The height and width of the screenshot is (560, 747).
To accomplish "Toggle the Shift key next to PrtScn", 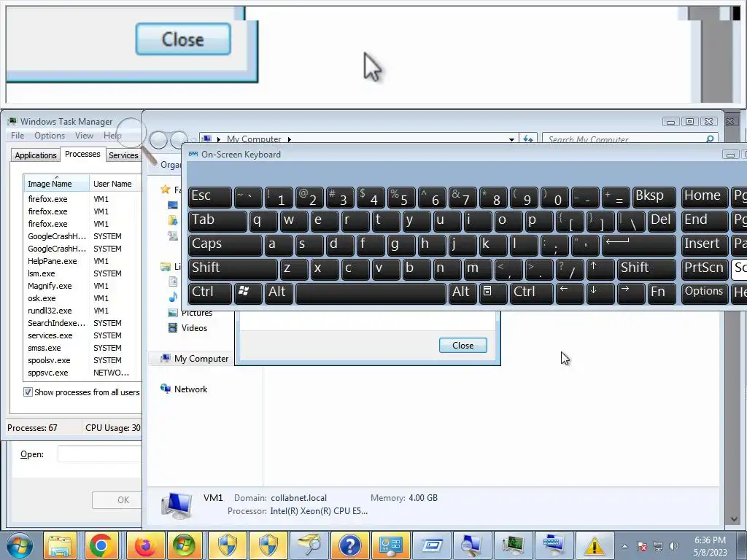I will pos(646,268).
